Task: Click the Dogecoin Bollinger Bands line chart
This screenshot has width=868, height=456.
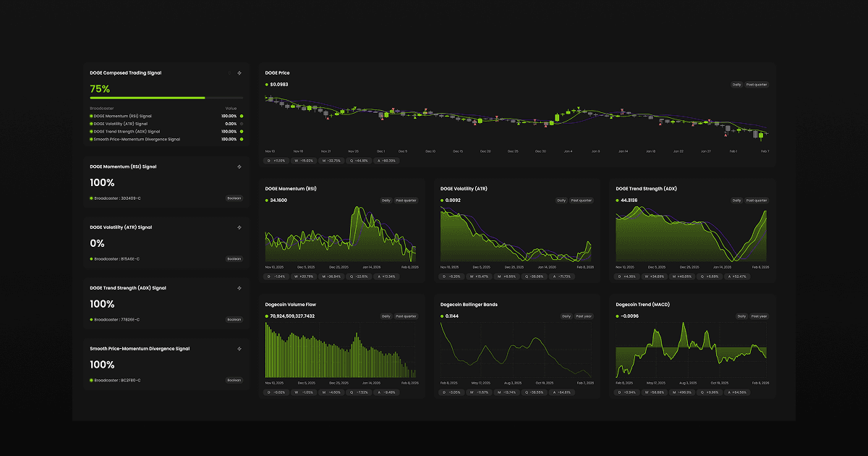Action: [x=516, y=350]
